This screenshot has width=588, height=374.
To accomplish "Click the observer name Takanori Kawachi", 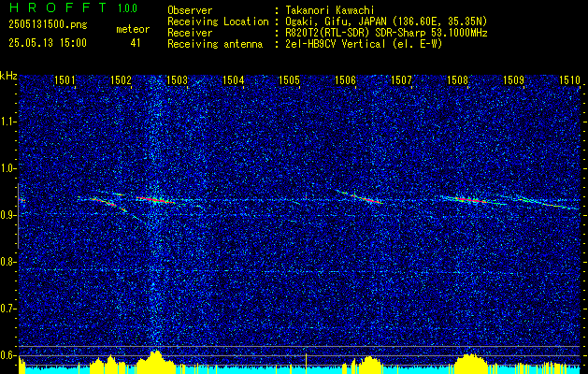I will click(330, 10).
